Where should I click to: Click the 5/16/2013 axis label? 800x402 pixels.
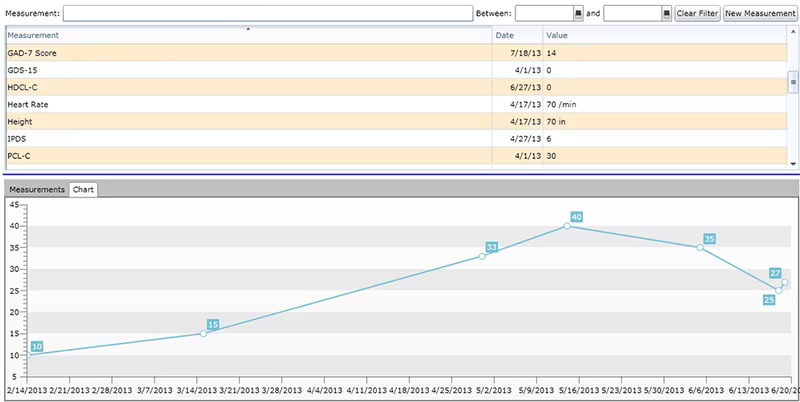tap(579, 390)
